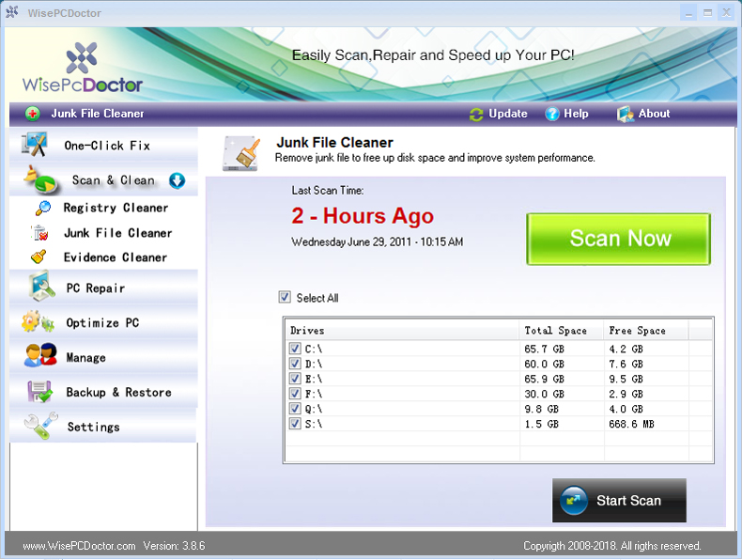Screen dimensions: 742x560
Task: Click the Manage users icon
Action: [x=40, y=357]
